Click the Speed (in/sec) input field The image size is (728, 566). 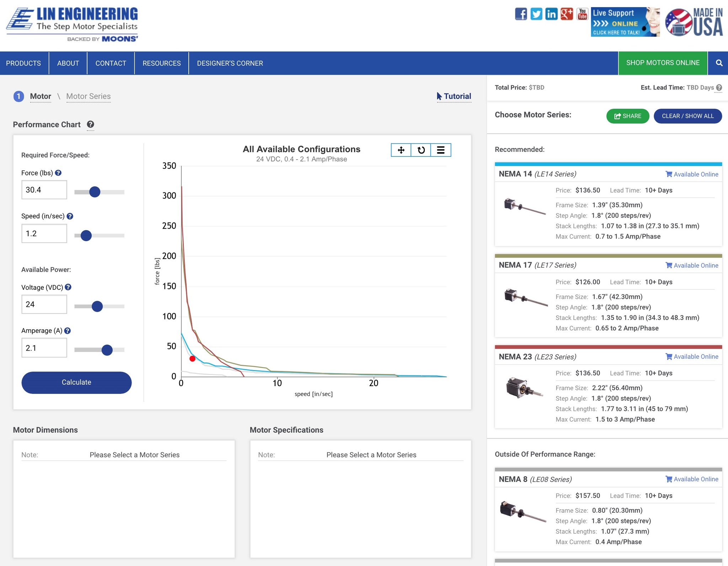point(44,234)
